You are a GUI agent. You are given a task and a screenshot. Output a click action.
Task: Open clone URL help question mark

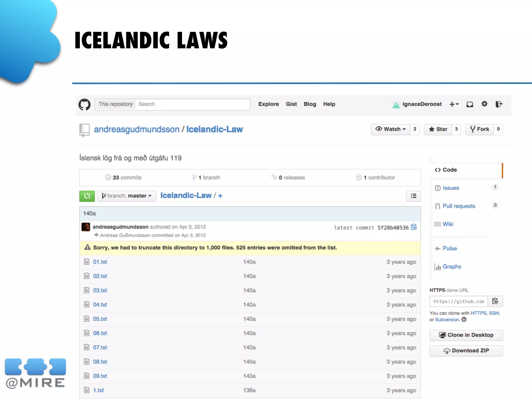[x=464, y=320]
